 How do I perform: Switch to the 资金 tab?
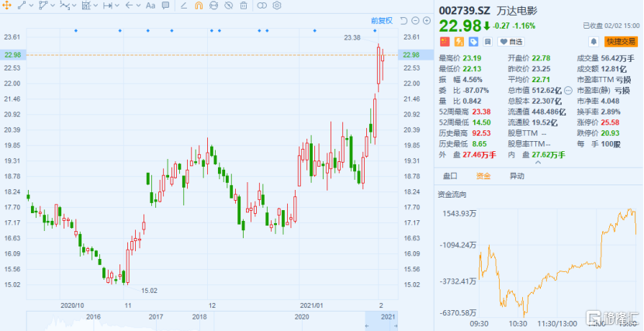tap(483, 176)
